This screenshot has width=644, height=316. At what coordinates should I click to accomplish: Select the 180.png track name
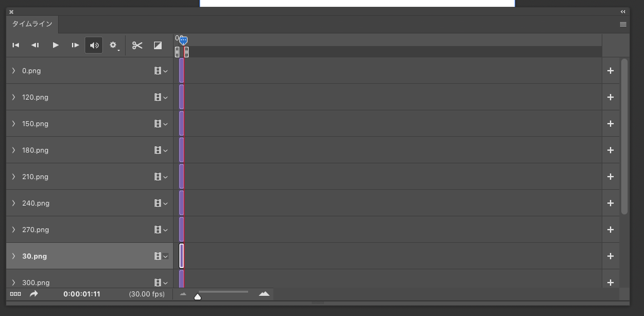point(35,150)
